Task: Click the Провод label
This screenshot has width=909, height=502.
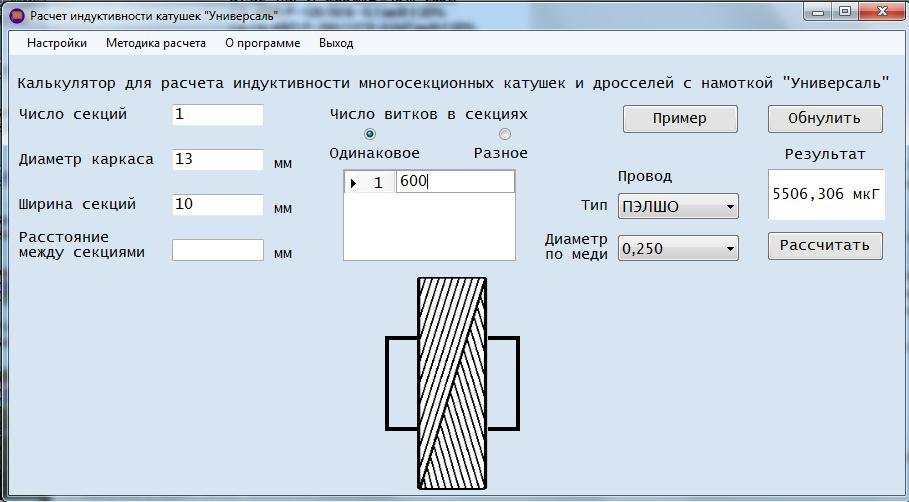Action: click(645, 176)
